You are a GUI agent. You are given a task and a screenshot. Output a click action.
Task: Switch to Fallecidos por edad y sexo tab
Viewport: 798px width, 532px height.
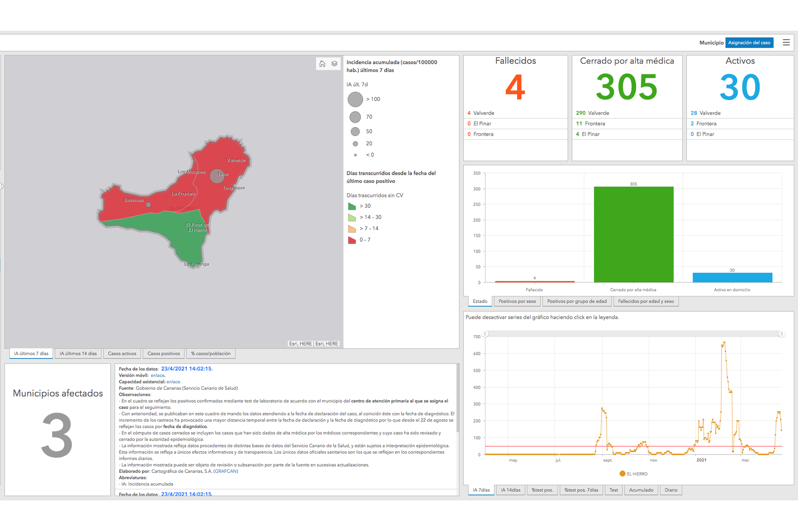645,301
